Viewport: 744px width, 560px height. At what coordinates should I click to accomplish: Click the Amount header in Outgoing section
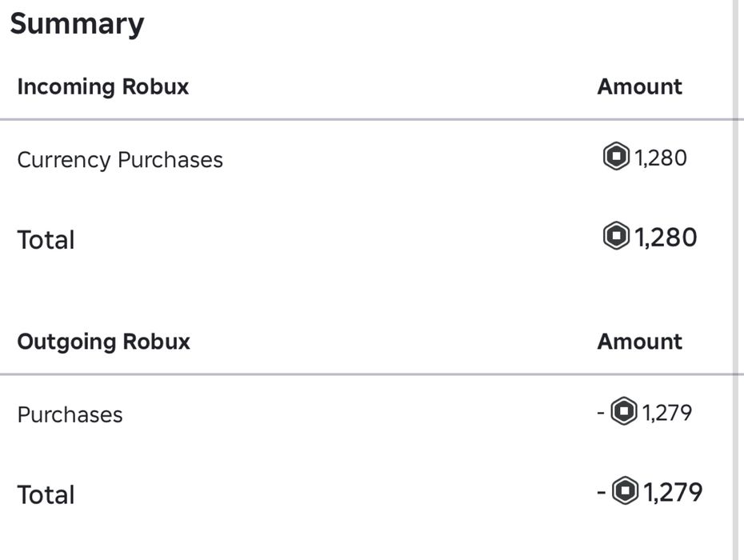[639, 342]
